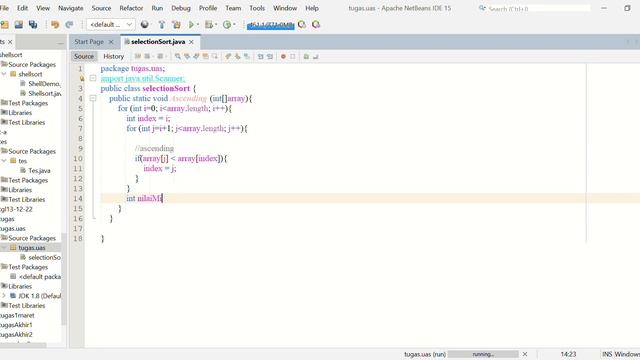Screen dimensions: 640x360
Task: Open the Edit menu
Action: click(x=22, y=8)
